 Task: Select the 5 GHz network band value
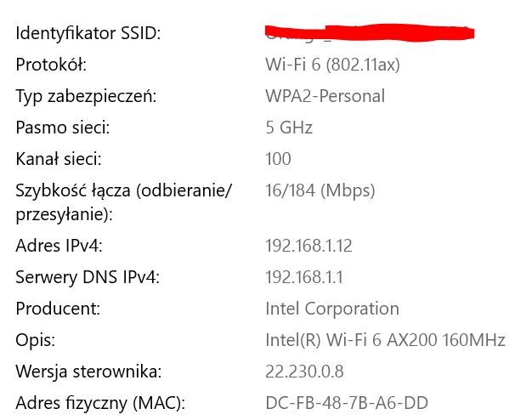289,128
